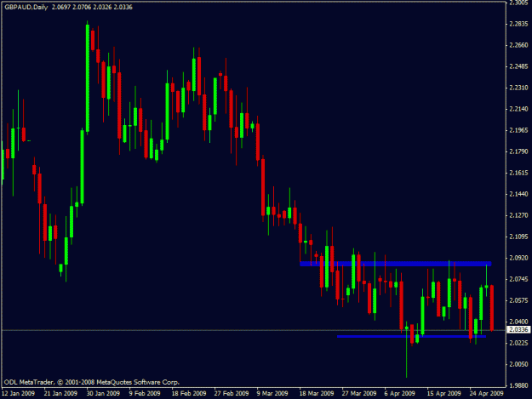Click the 2.1965 price axis label

coord(518,130)
